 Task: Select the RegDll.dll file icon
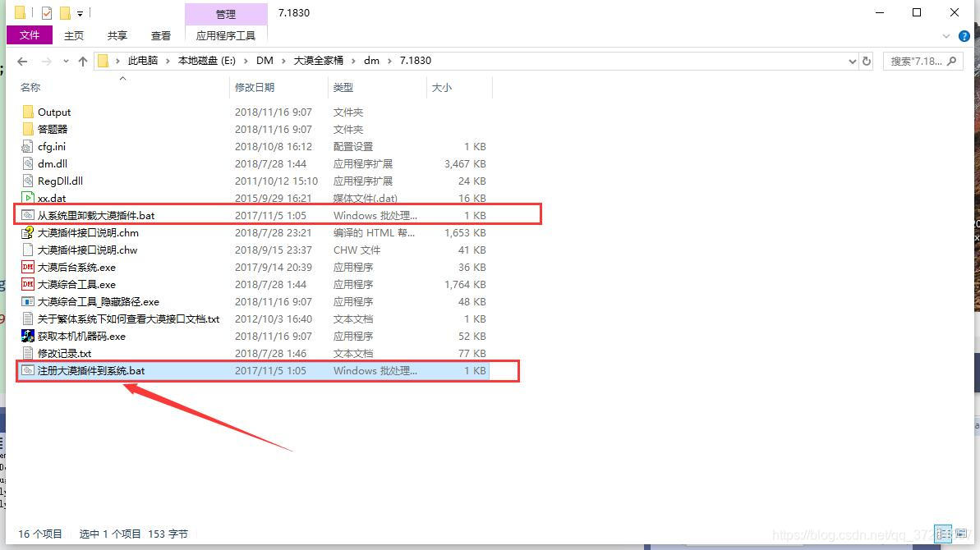click(27, 181)
